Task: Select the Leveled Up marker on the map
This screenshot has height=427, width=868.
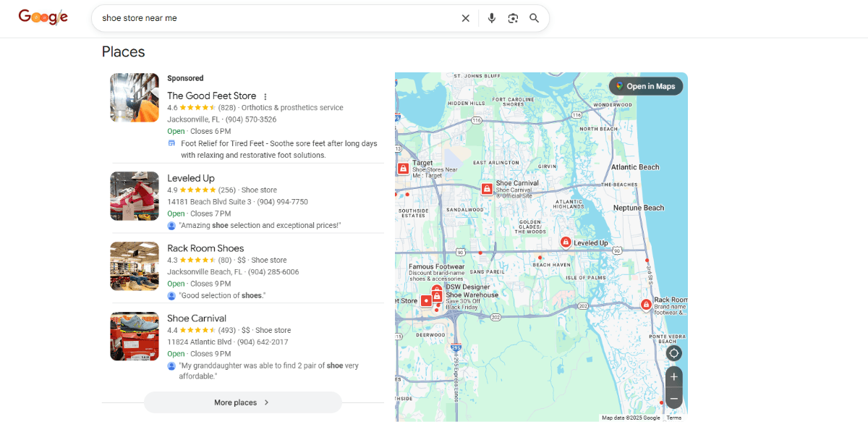Action: pos(566,242)
